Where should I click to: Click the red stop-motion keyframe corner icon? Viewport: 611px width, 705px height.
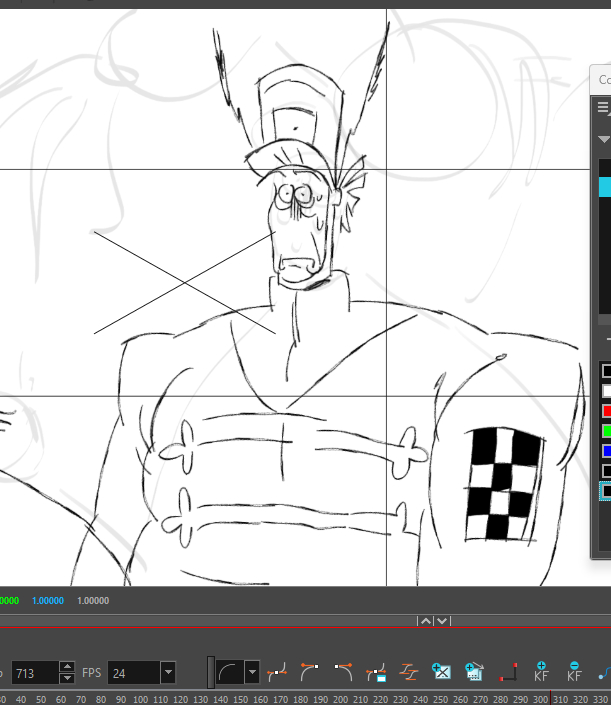click(x=507, y=672)
